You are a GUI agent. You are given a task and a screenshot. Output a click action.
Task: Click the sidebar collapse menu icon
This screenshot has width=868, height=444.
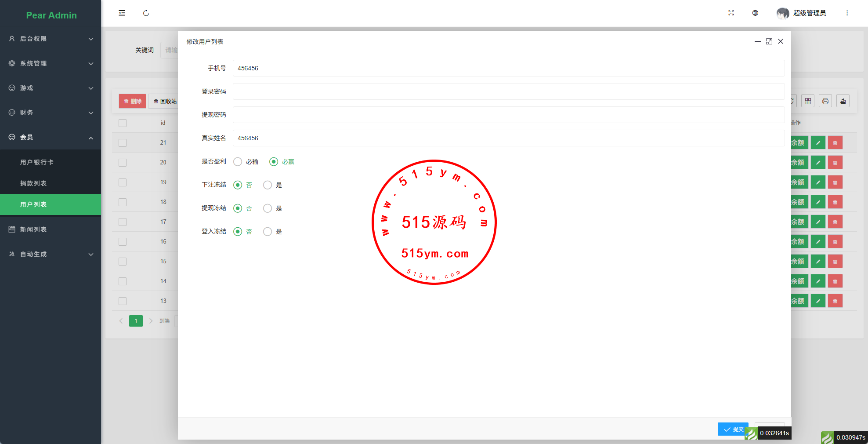[x=122, y=13]
